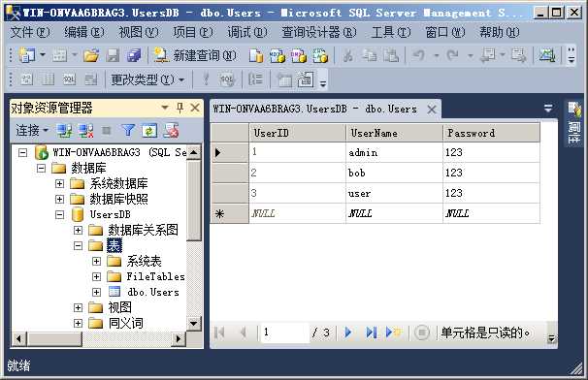Click the MDX query icon
The height and width of the screenshot is (380, 588).
point(278,56)
